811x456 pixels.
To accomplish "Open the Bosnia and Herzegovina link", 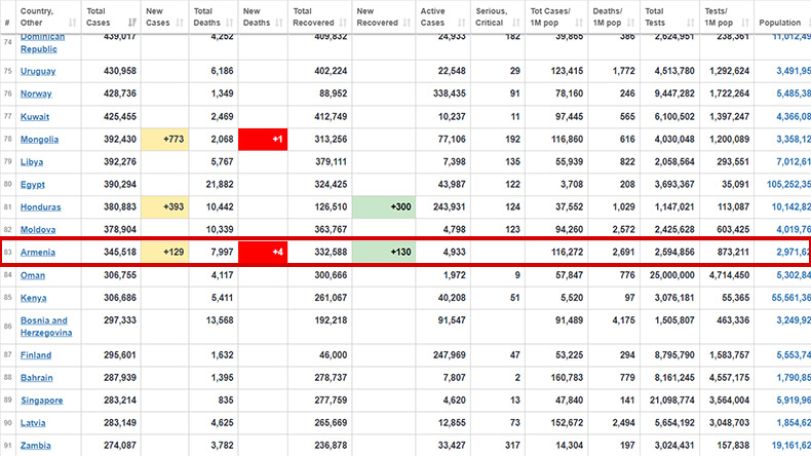I will tap(46, 327).
